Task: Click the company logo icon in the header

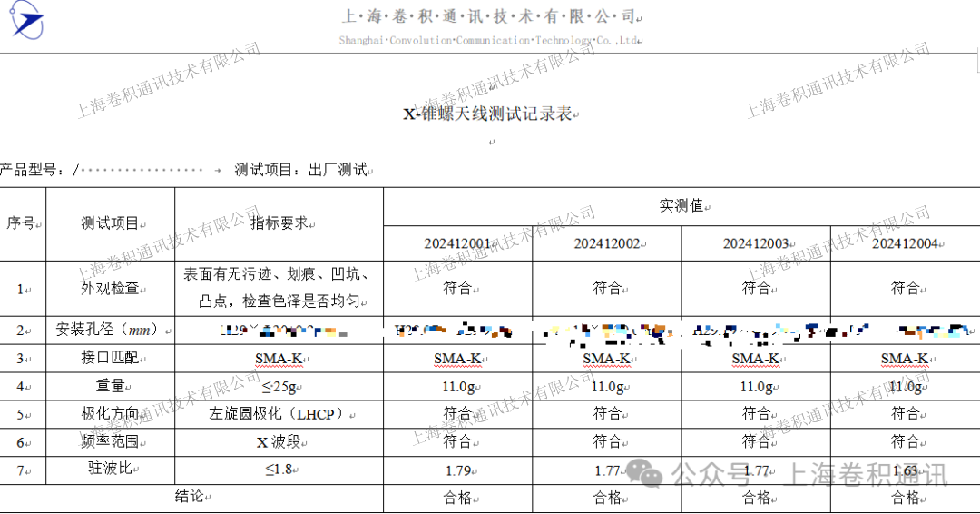Action: coord(27,20)
